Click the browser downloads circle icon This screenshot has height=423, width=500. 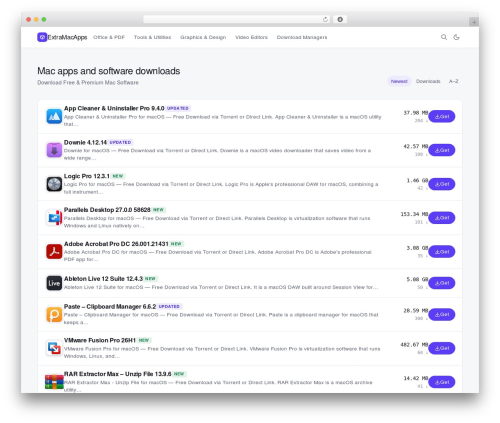click(340, 19)
